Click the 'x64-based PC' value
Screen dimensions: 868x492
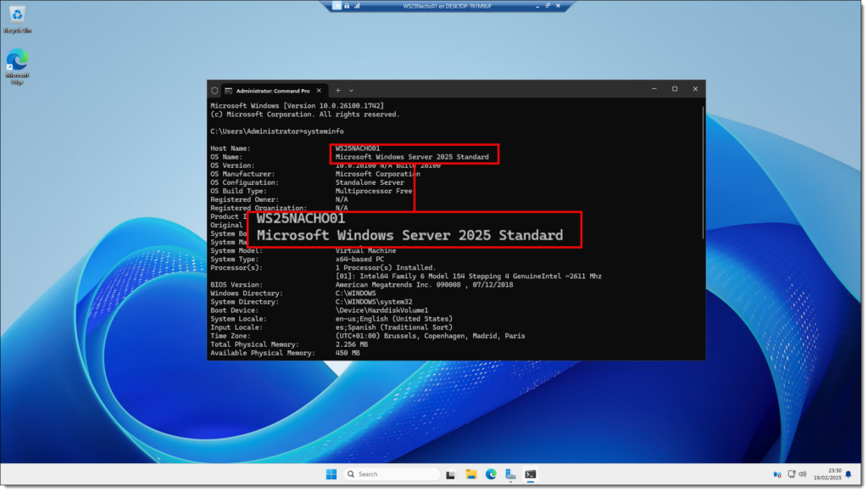360,260
